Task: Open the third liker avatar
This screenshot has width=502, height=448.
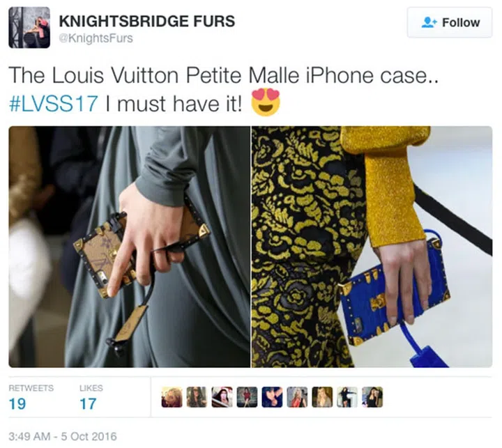Action: [222, 397]
